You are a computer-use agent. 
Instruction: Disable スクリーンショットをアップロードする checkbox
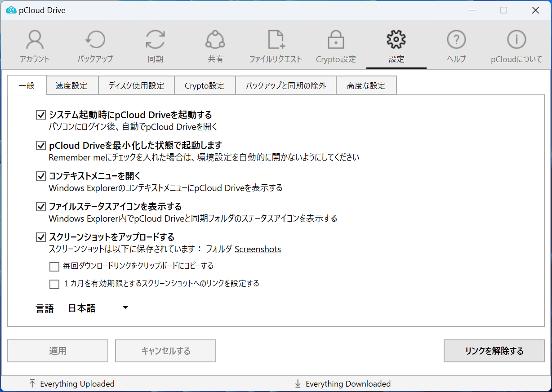click(x=41, y=236)
